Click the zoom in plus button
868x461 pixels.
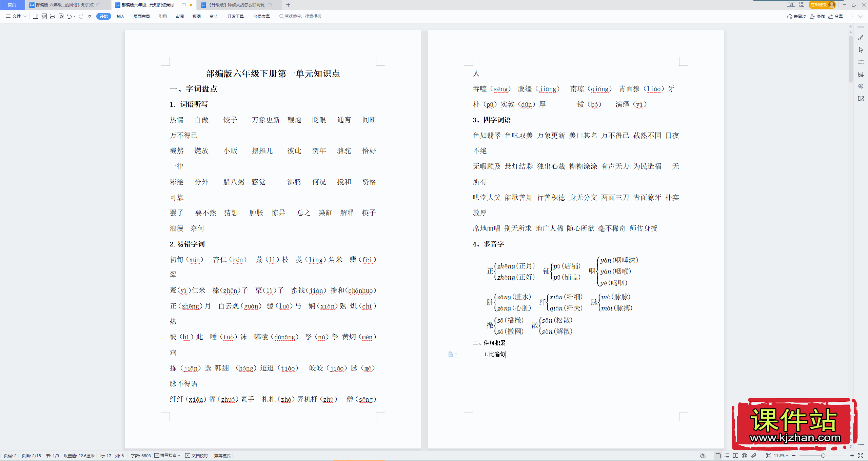(852, 456)
